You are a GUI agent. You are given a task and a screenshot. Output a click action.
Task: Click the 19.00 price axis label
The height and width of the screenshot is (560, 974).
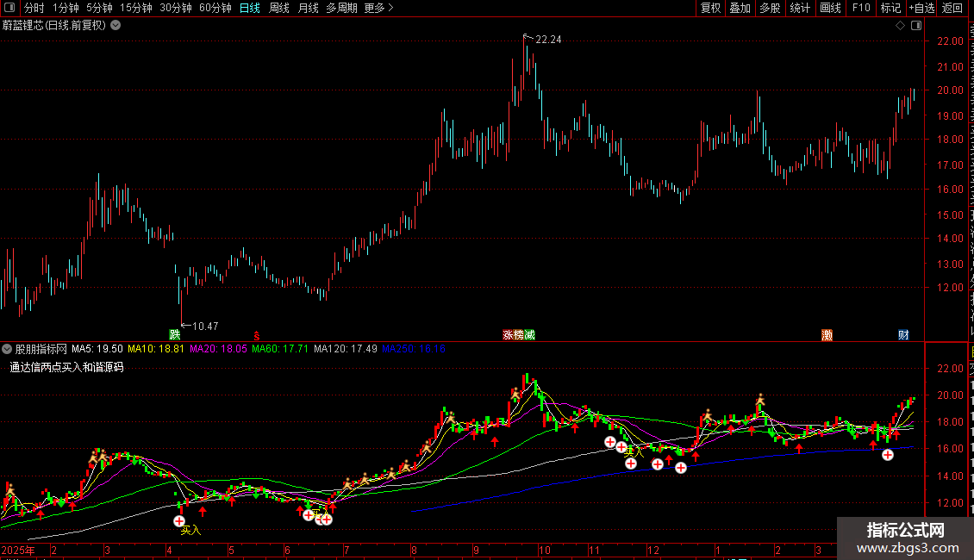(x=950, y=116)
